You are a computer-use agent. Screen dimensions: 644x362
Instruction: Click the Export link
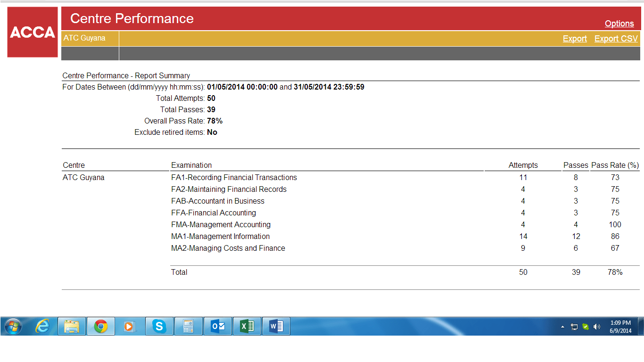(x=575, y=39)
